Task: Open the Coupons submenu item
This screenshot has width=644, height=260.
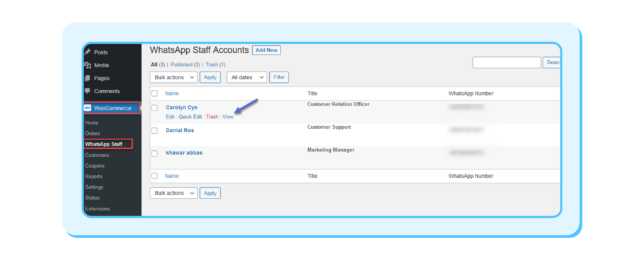Action: click(x=95, y=166)
